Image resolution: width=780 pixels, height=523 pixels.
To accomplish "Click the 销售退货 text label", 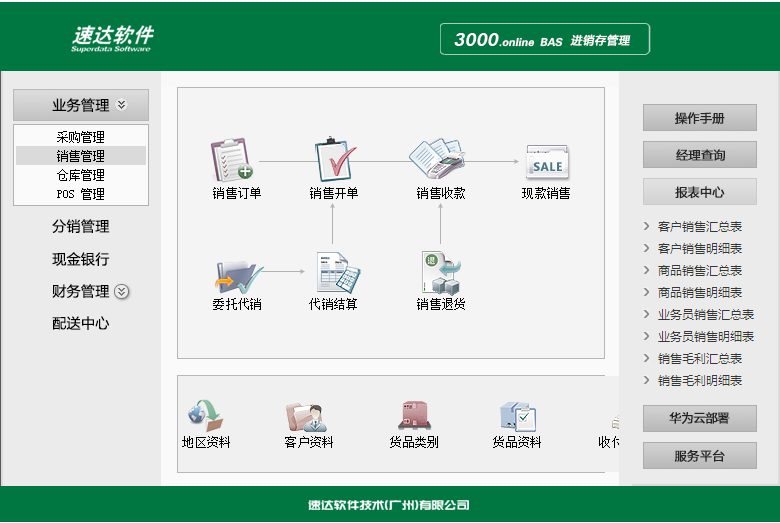I will 441,304.
